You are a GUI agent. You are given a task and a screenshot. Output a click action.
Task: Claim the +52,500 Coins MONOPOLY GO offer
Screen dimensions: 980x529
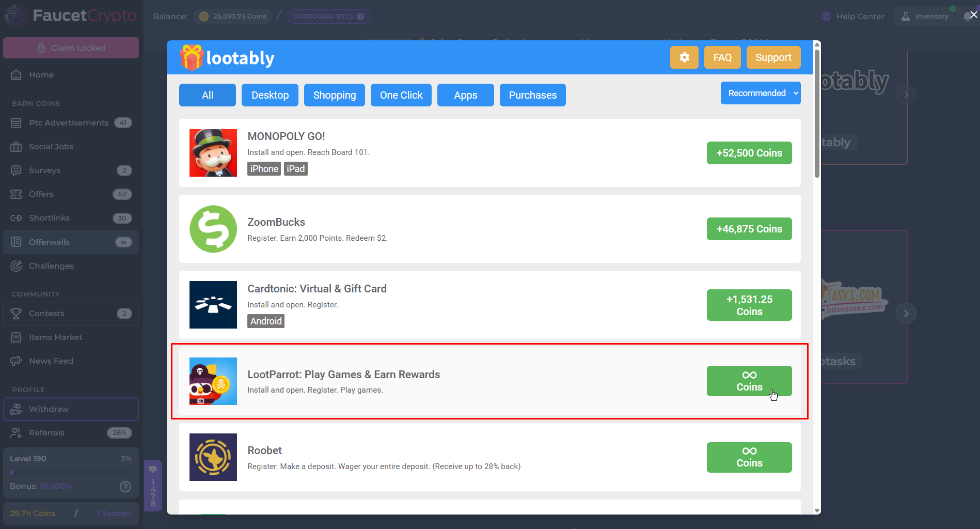click(749, 153)
